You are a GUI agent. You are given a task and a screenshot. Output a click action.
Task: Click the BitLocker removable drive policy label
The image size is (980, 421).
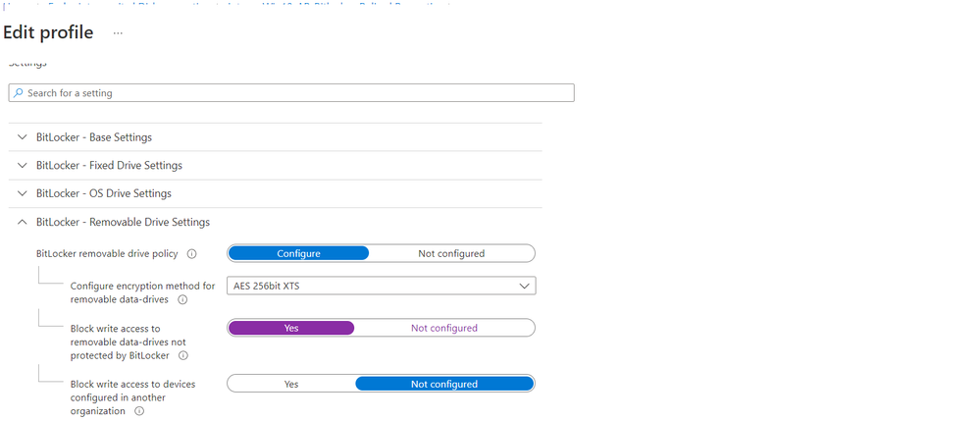coord(107,254)
